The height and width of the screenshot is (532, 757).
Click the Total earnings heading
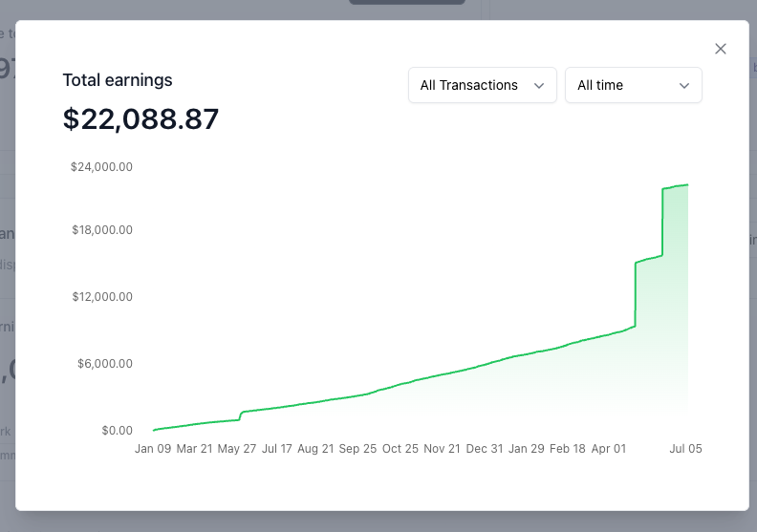click(x=118, y=80)
